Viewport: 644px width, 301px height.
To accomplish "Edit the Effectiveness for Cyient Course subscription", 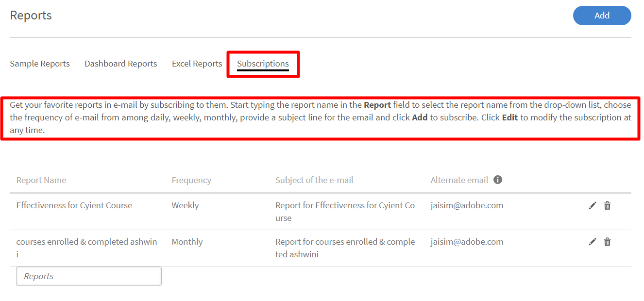I will tap(592, 206).
